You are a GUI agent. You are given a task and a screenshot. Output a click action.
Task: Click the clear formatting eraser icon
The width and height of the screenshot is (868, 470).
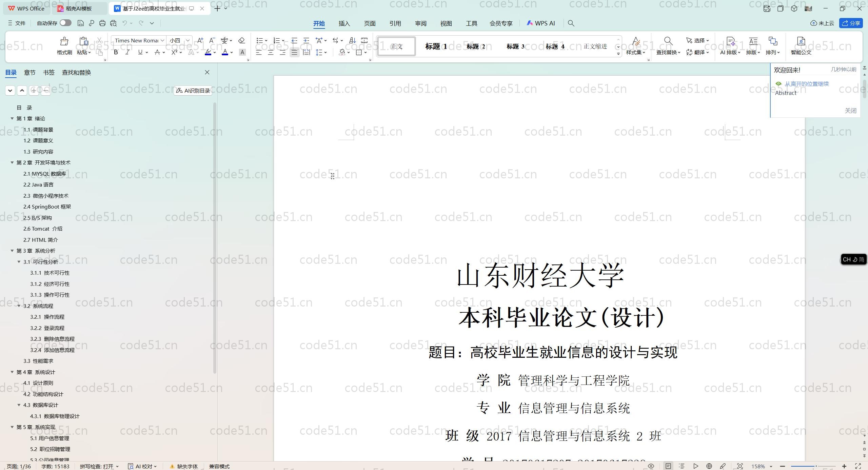click(x=241, y=40)
